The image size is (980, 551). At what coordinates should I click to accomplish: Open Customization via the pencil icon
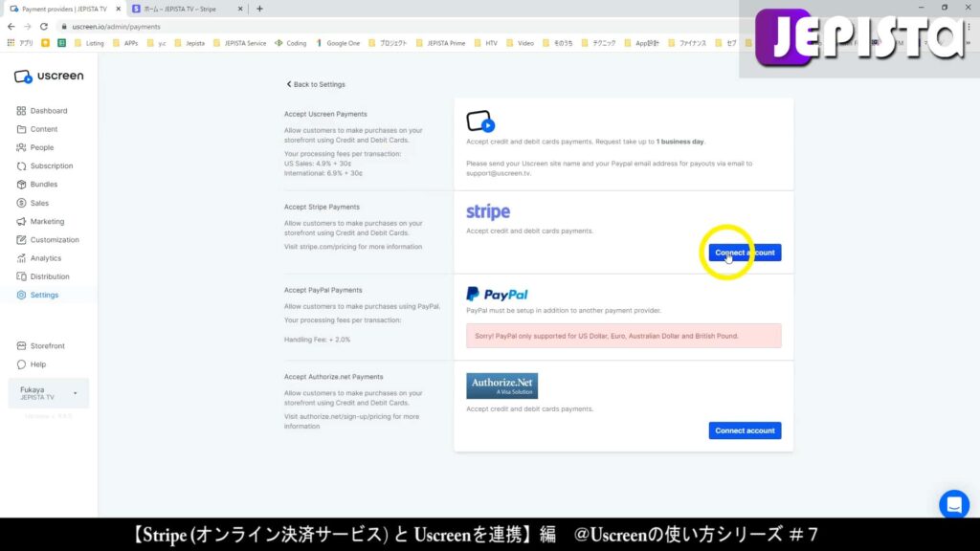pyautogui.click(x=21, y=240)
